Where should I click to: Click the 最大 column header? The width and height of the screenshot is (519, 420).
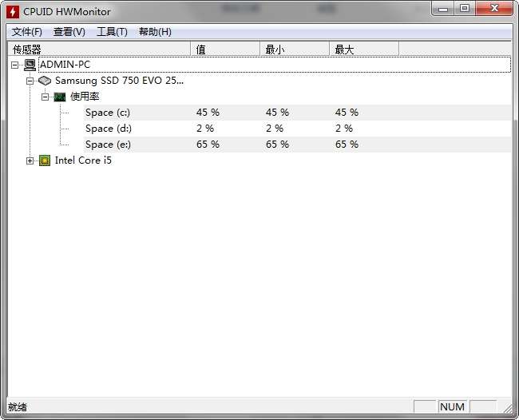tap(364, 49)
